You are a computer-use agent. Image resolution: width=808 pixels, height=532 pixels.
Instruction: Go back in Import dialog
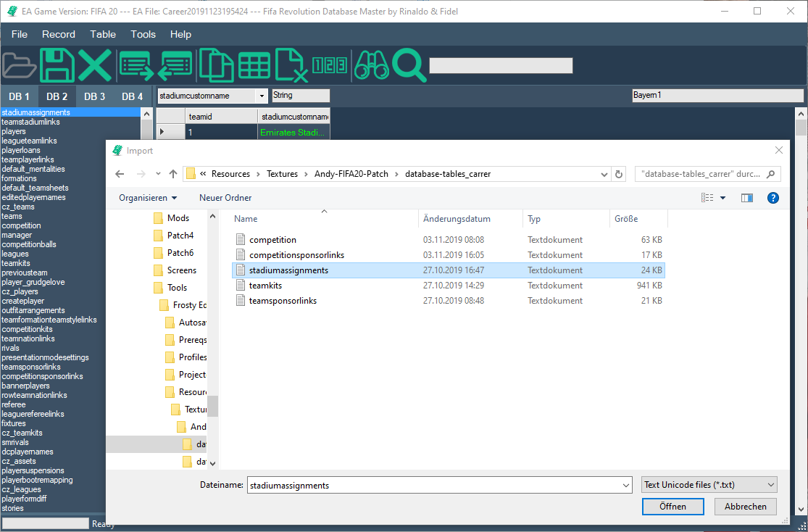point(120,174)
